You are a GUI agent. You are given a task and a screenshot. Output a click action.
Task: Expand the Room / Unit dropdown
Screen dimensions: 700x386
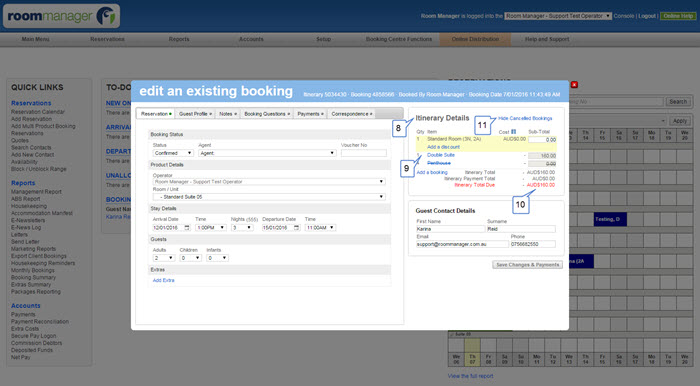tap(269, 197)
